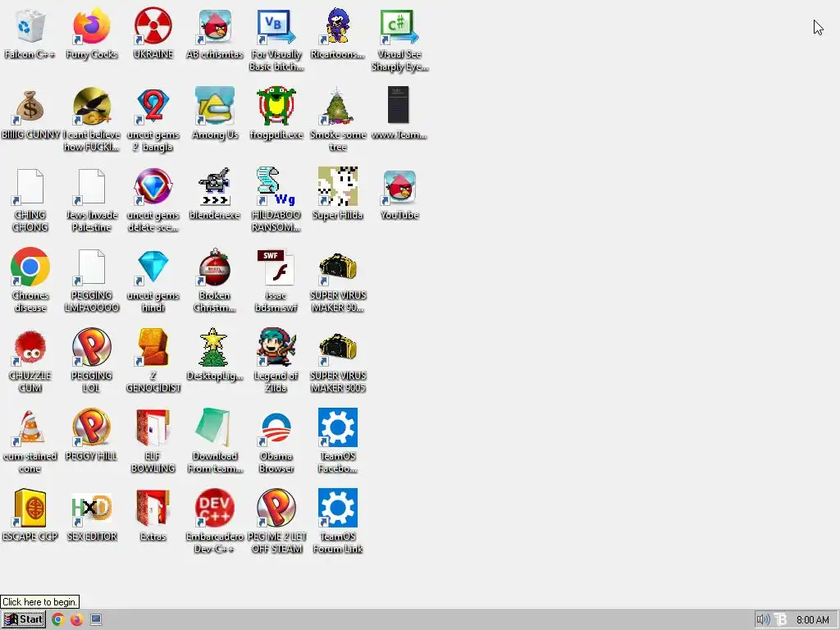Open the recycle bin icon labeled Falcon C++
Viewport: 840px width, 630px height.
[x=30, y=25]
